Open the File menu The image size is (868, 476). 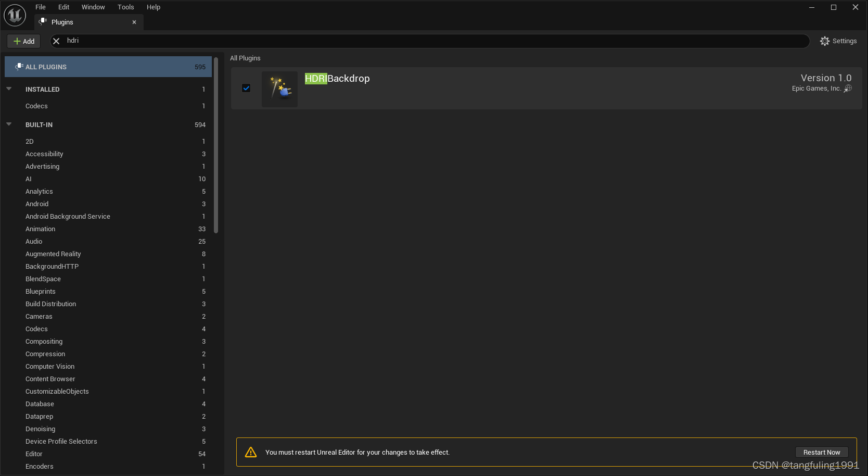(41, 7)
